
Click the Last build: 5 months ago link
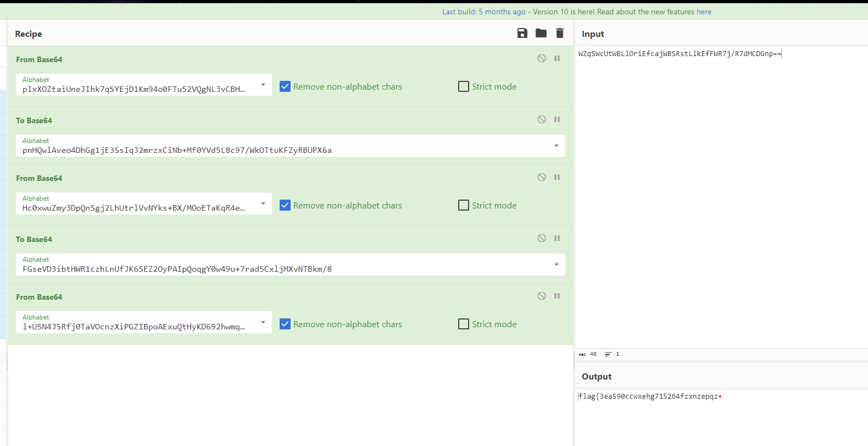coord(483,12)
